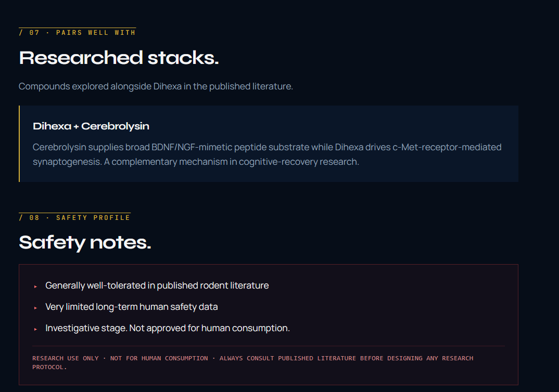Select the 'Researched stacks.' heading
559x392 pixels.
click(x=119, y=58)
